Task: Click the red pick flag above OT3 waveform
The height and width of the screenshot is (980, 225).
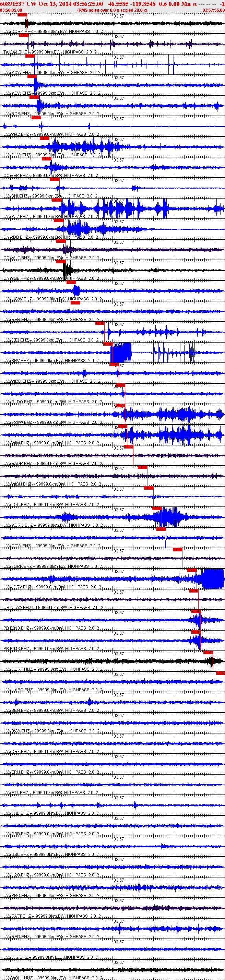Action: tap(99, 323)
